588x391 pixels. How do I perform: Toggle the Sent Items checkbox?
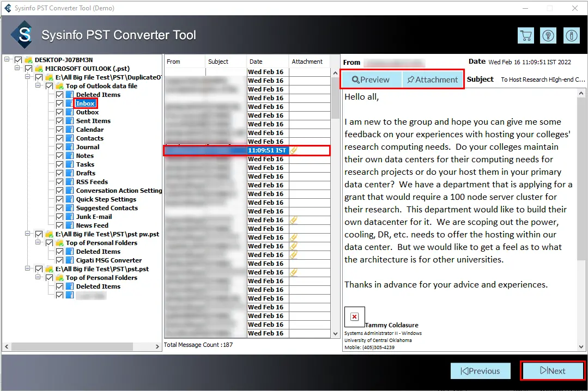tap(59, 121)
